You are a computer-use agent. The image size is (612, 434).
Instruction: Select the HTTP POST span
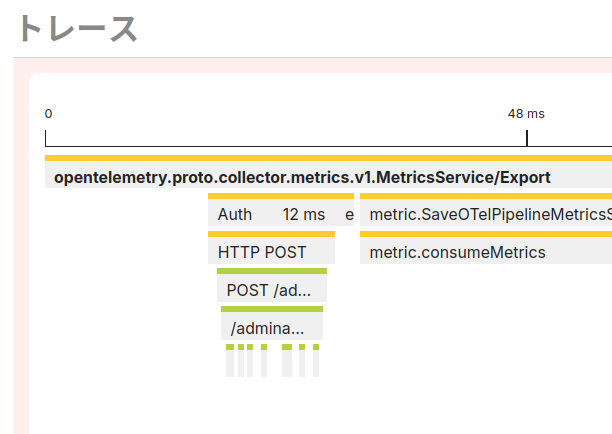[x=271, y=247]
